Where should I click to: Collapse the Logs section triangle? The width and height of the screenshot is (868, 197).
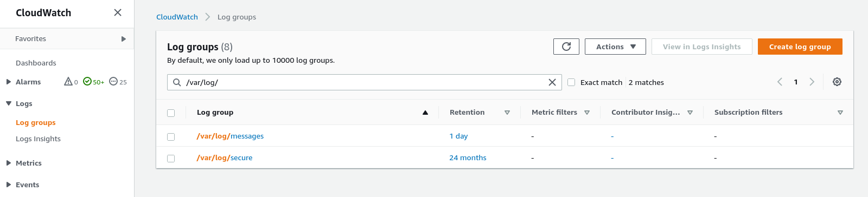point(9,103)
